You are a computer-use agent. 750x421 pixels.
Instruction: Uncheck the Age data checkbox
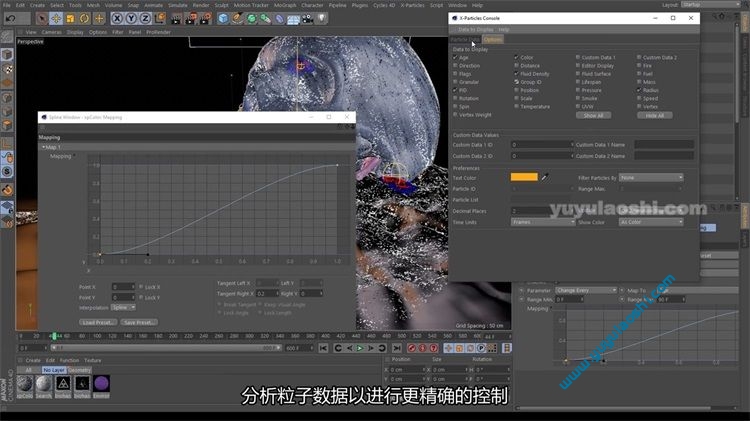point(455,58)
